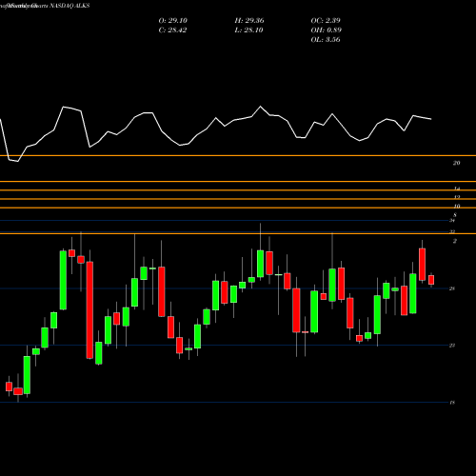Click axis label 20 under the indicator line
Image resolution: width=476 pixels, height=476 pixels.
456,163
